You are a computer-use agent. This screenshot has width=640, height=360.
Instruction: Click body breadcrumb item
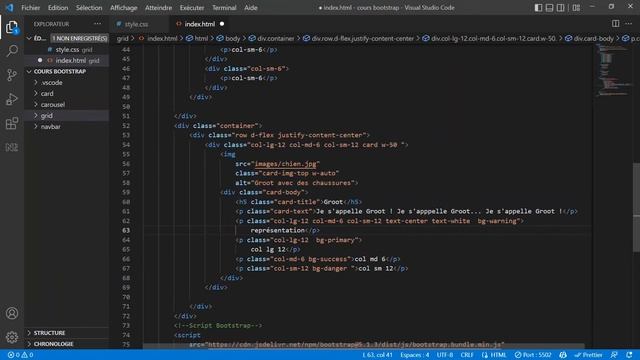(x=233, y=38)
